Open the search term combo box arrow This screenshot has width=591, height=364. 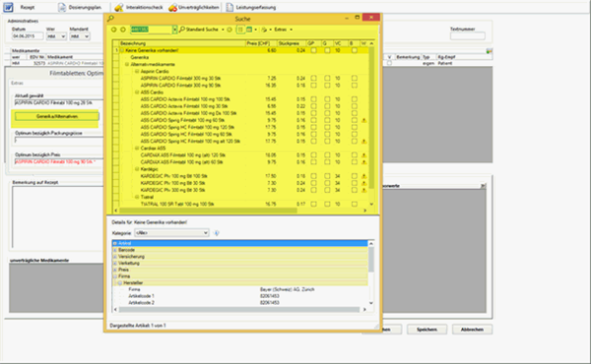pos(174,30)
